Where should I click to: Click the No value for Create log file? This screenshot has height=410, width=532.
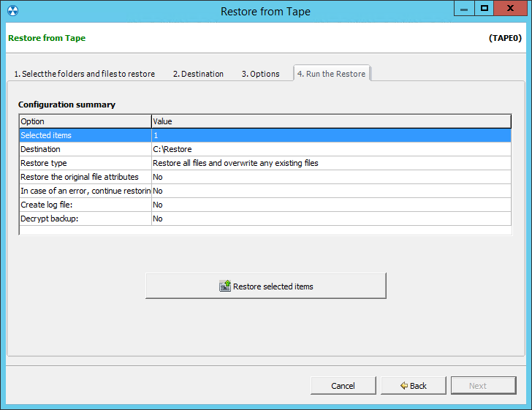158,205
